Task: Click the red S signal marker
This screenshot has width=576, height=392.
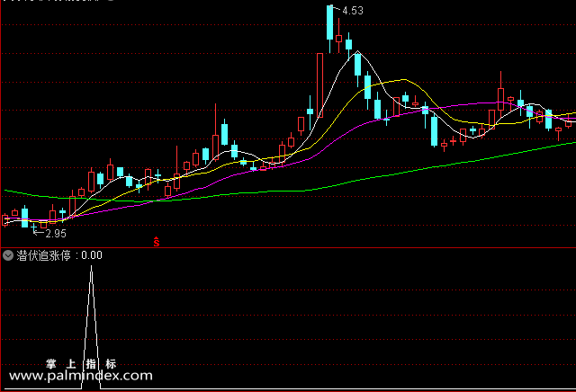Action: [157, 242]
